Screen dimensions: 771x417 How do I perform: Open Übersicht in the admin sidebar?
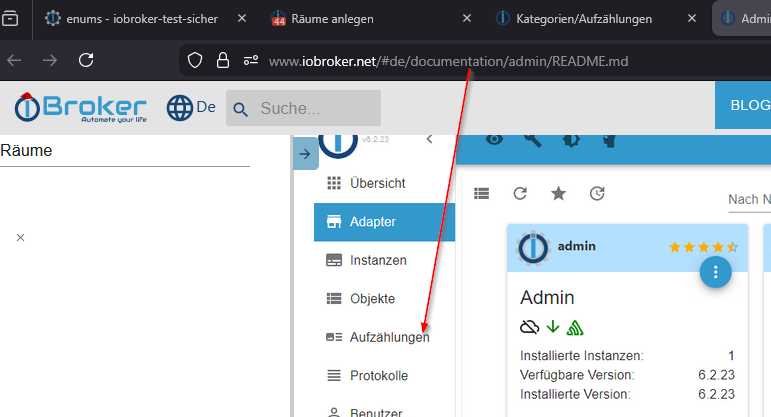click(384, 183)
